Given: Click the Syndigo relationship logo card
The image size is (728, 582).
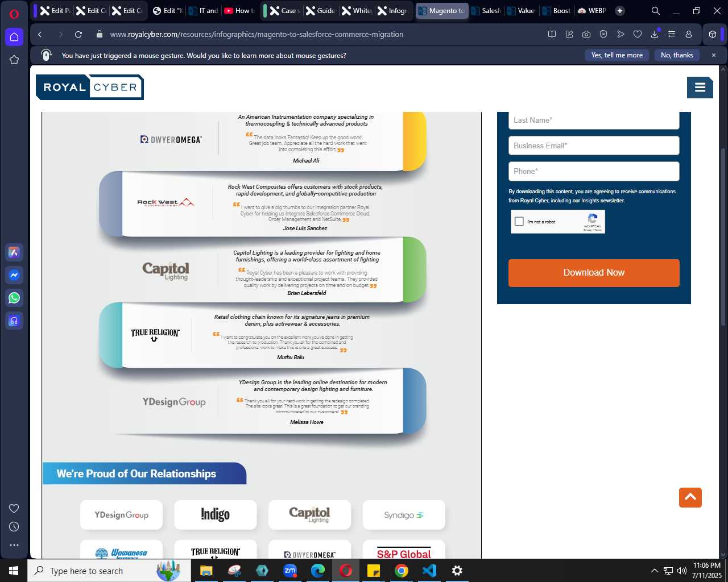Looking at the screenshot, I should (404, 515).
